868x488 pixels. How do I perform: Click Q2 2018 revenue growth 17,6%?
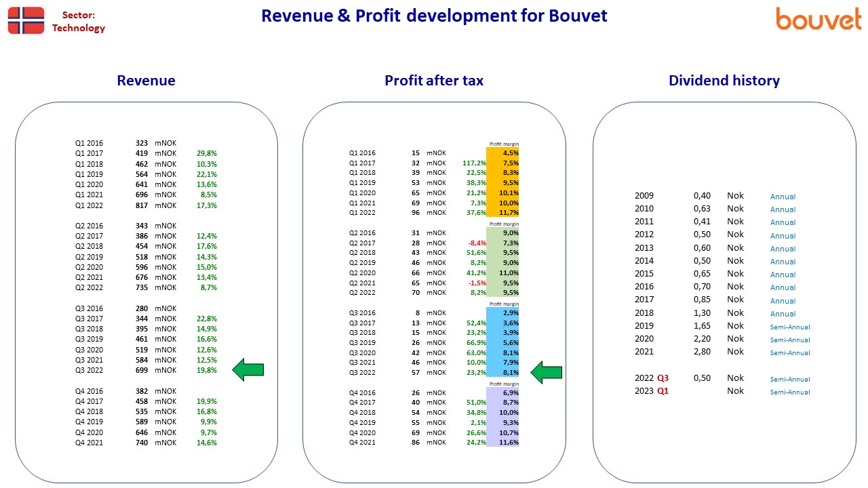pos(207,246)
